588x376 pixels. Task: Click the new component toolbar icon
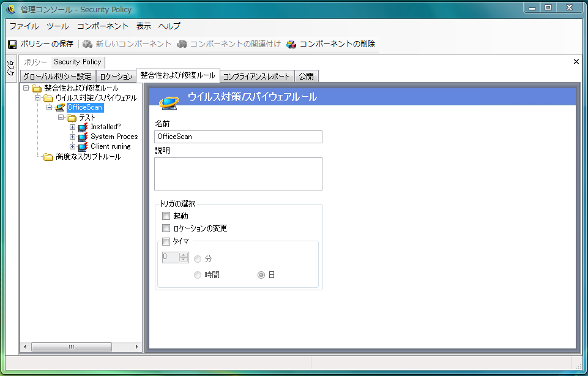click(x=87, y=44)
